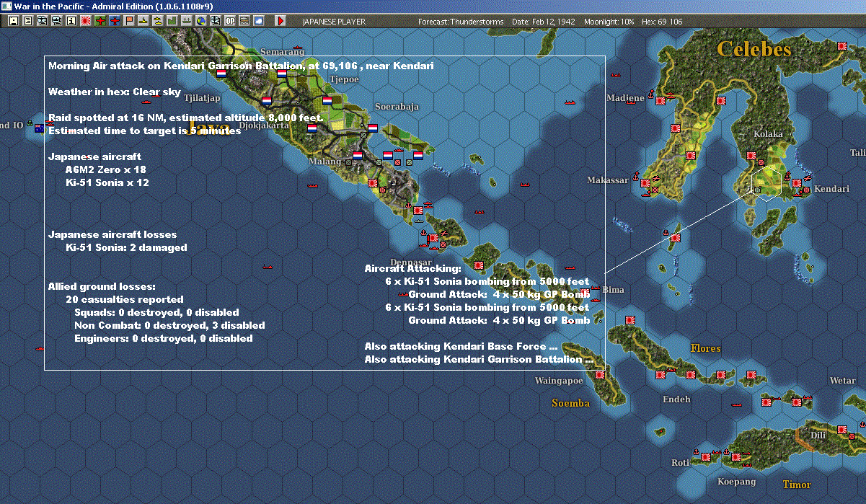Screen dimensions: 866x504
Task: Click the Waingapoe city label
Action: 559,381
